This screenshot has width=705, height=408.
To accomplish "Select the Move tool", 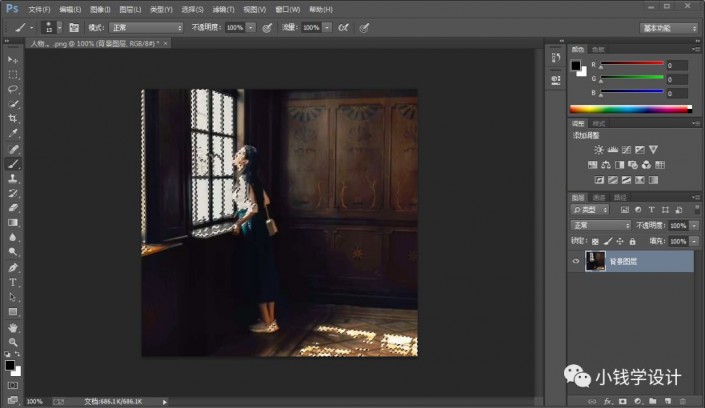I will (13, 60).
